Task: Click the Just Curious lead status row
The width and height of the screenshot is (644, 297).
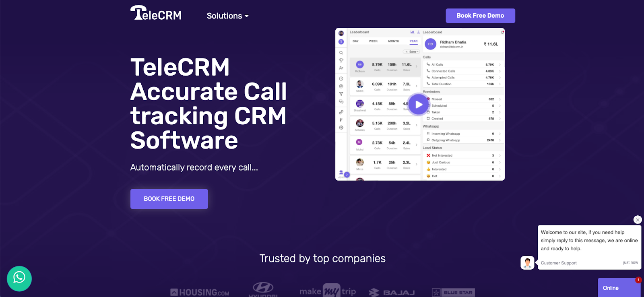Action: 463,163
